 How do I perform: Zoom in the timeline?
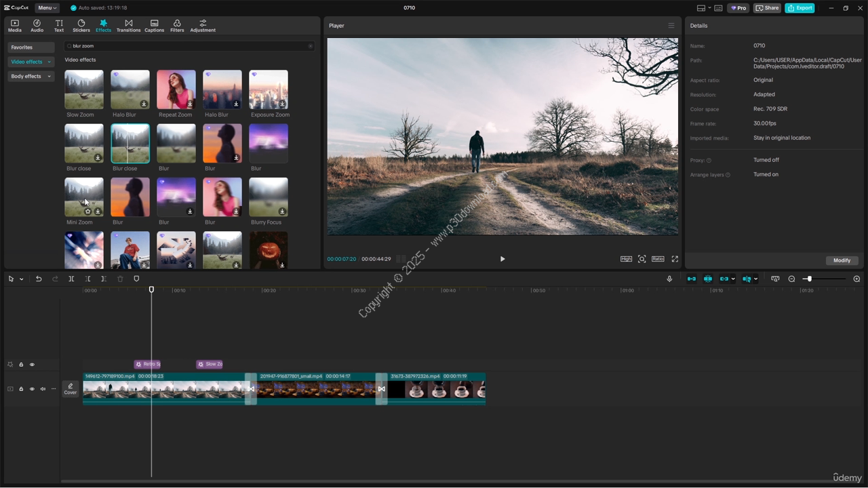[856, 279]
